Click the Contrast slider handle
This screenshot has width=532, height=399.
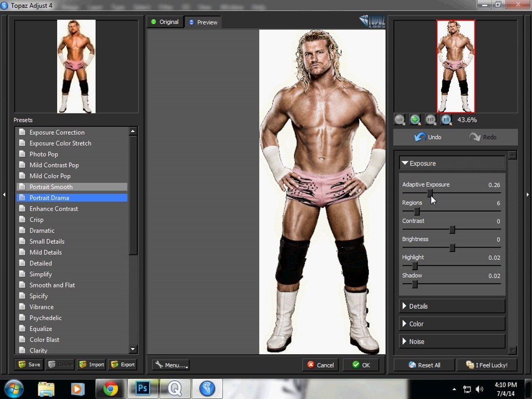point(452,229)
